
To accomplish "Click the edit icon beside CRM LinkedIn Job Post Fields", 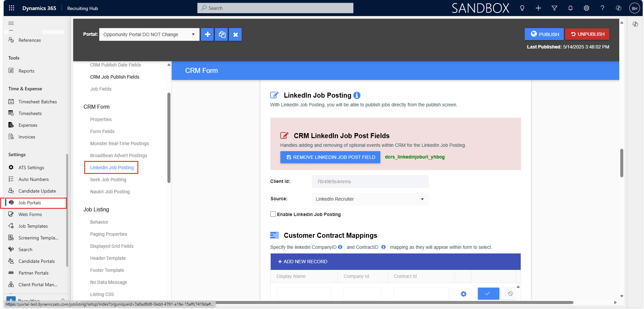I will tap(284, 135).
